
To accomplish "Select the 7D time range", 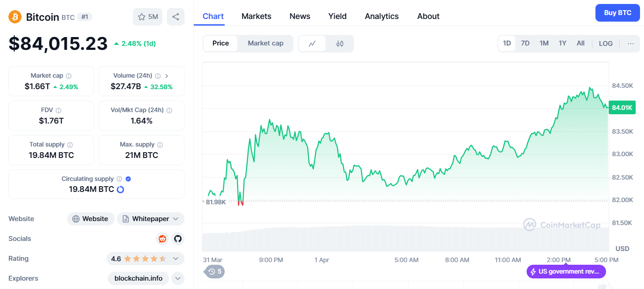I will click(525, 43).
